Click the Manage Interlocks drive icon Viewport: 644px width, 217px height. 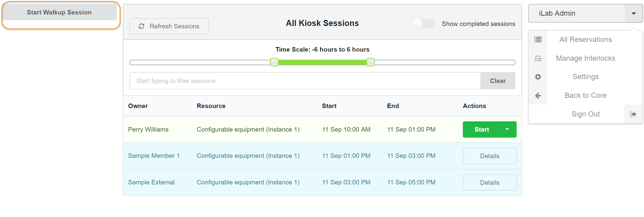pos(538,58)
